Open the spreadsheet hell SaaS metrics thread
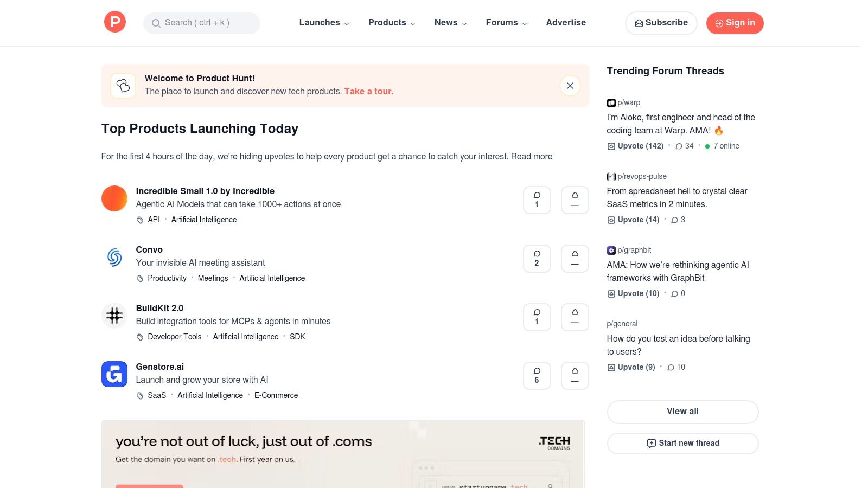 [x=677, y=197]
